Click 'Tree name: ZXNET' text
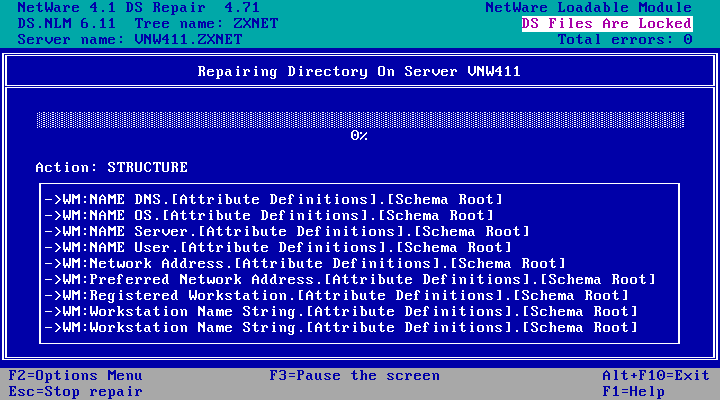The height and width of the screenshot is (400, 720). (x=206, y=23)
